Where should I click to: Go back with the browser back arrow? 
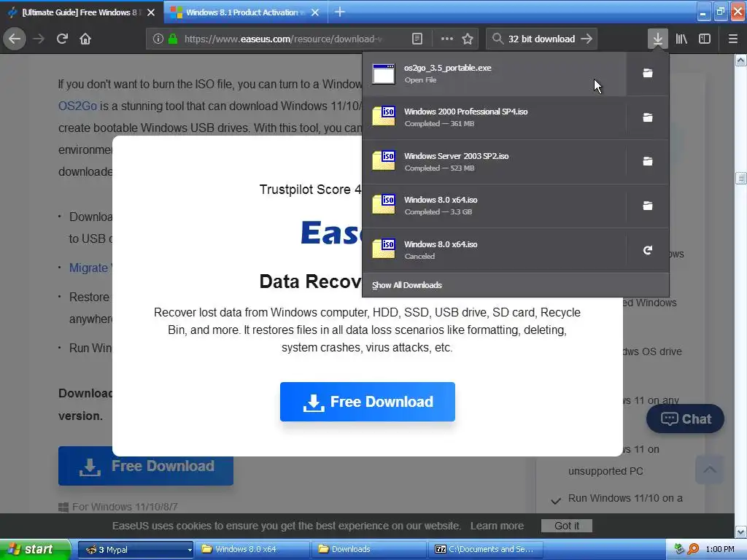[15, 39]
